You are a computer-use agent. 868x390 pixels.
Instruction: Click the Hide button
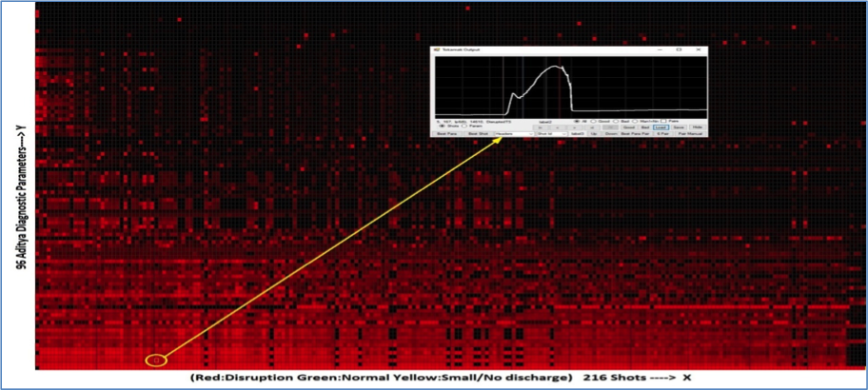697,127
